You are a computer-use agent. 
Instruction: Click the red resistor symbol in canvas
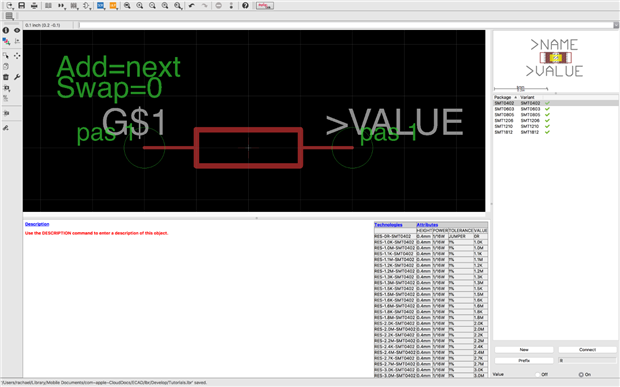248,147
